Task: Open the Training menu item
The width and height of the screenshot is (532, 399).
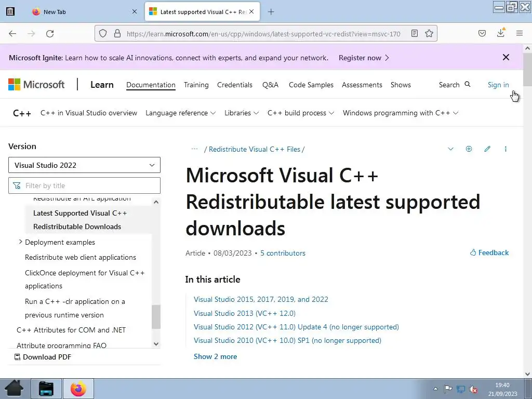Action: pyautogui.click(x=196, y=85)
